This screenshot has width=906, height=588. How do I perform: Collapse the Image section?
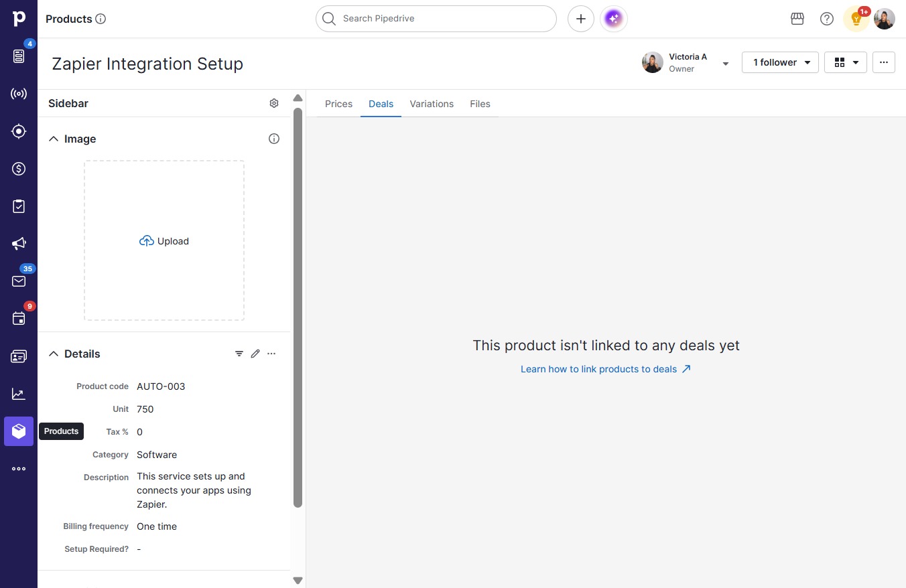tap(54, 139)
